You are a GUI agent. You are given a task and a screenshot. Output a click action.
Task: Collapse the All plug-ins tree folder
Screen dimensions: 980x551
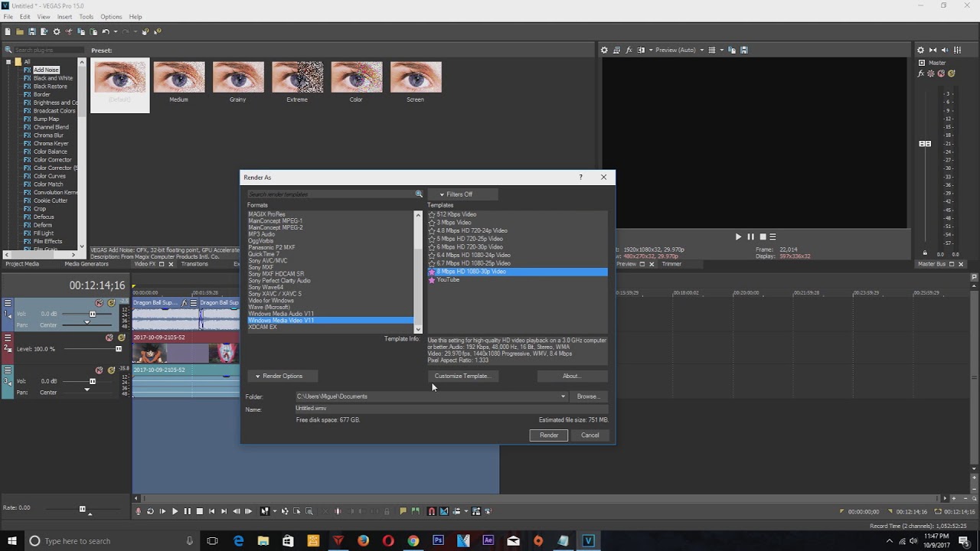tap(8, 62)
